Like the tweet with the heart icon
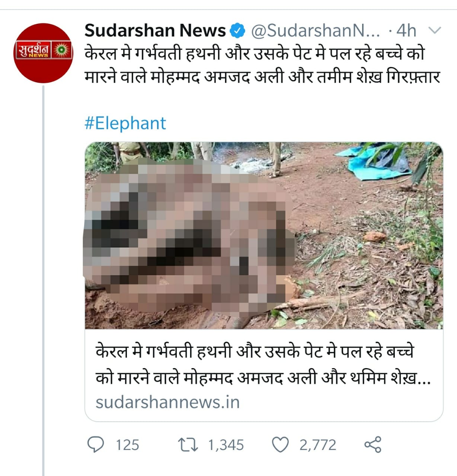Image resolution: width=457 pixels, height=476 pixels. tap(281, 445)
